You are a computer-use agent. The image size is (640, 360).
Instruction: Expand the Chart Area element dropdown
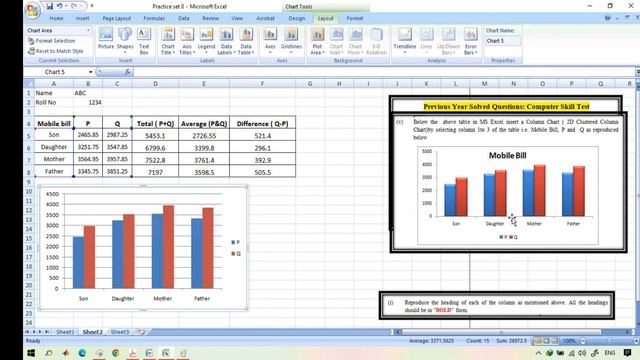tap(88, 31)
